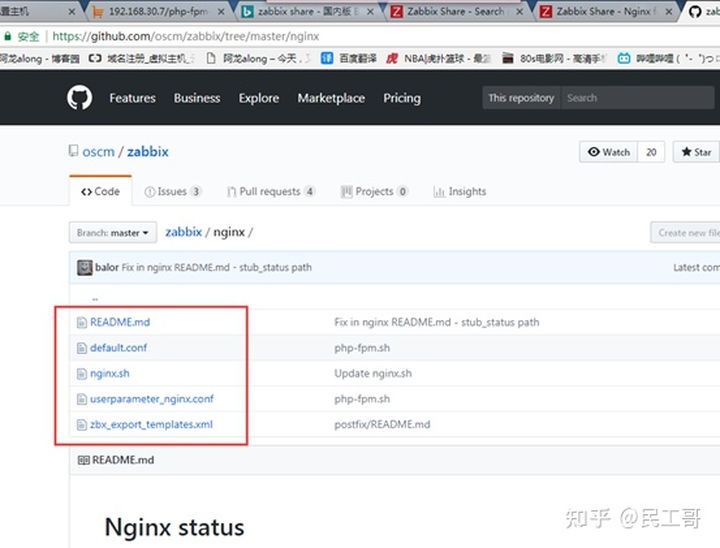
Task: Close the Zabbix Share - Search tab
Action: [x=519, y=12]
